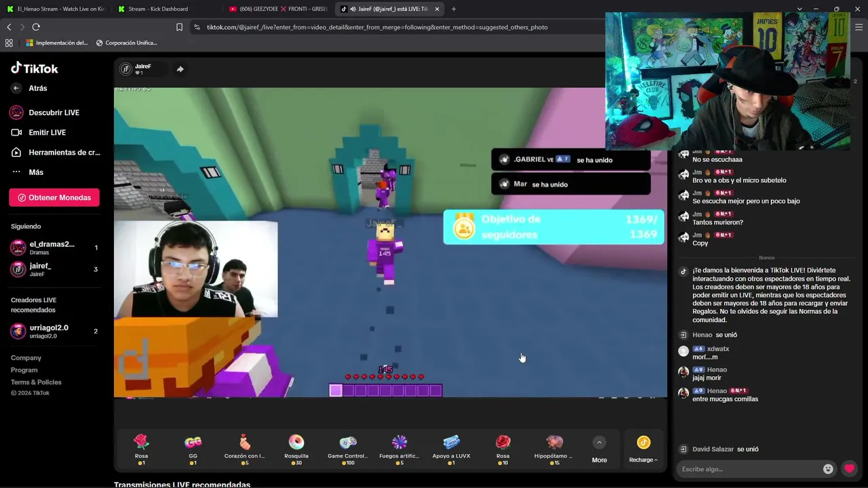View site information next to the URL

point(197,27)
